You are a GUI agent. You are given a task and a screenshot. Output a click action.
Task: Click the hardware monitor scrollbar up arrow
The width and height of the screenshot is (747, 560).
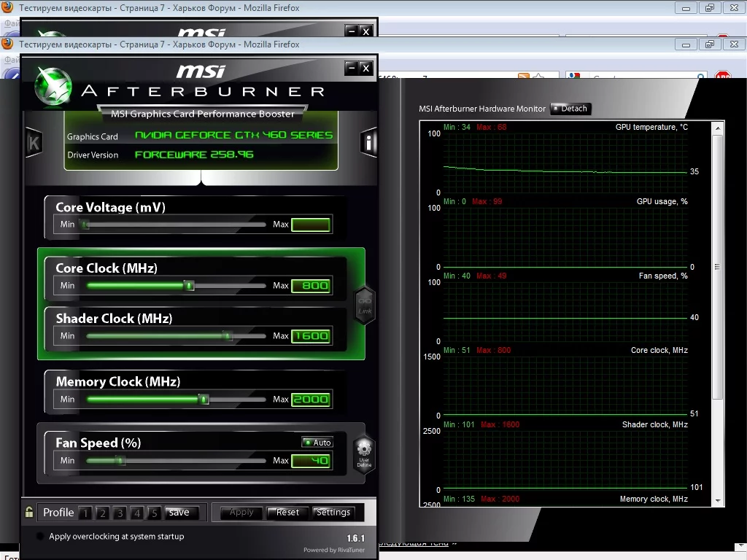pyautogui.click(x=719, y=128)
